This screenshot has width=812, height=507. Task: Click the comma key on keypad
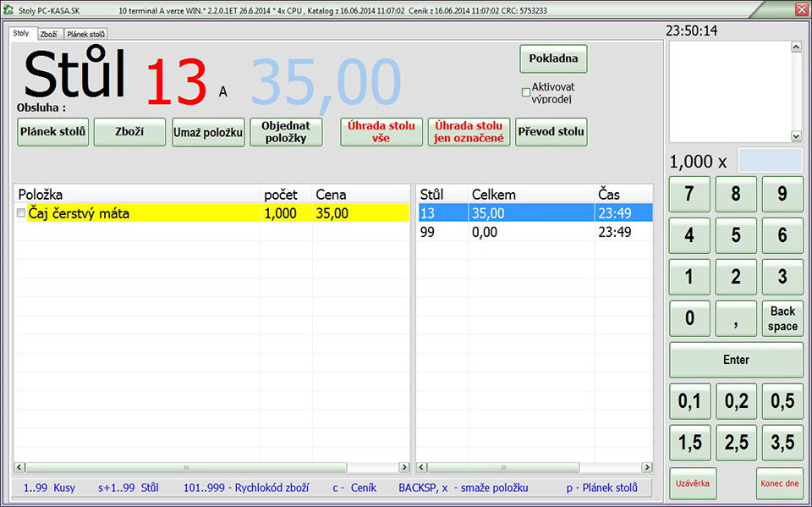coord(736,318)
